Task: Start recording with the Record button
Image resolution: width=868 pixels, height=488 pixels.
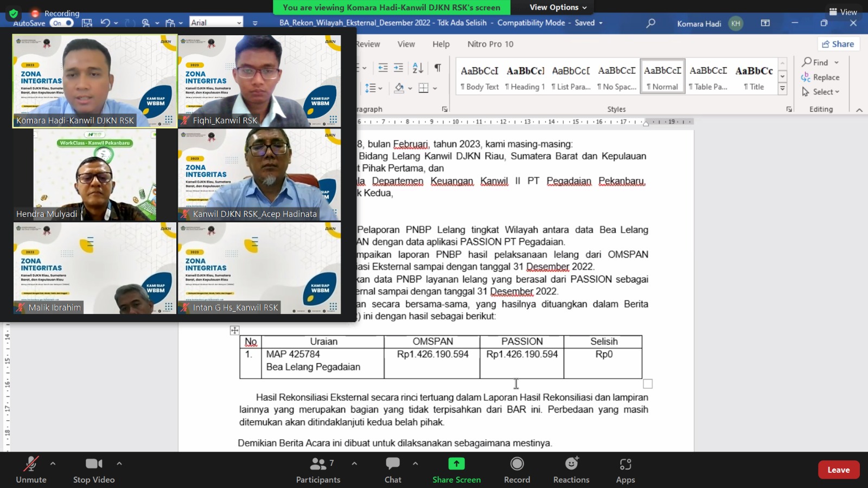Action: tap(516, 470)
